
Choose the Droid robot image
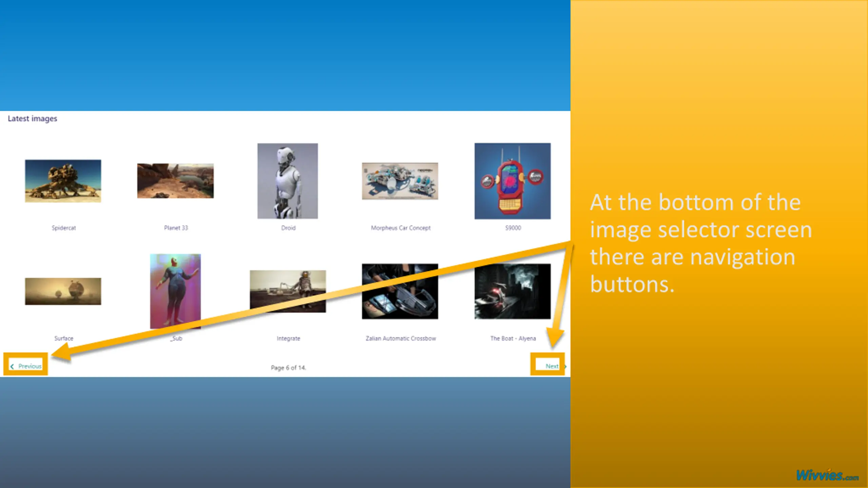(x=288, y=181)
